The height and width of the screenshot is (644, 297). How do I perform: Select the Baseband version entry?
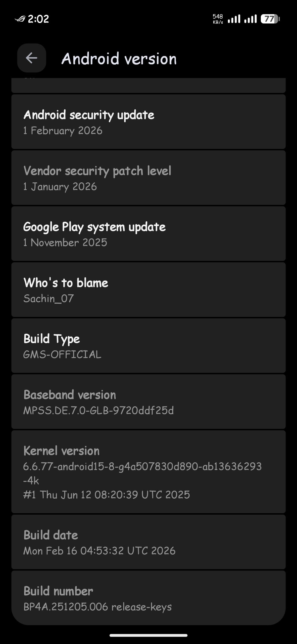[148, 402]
